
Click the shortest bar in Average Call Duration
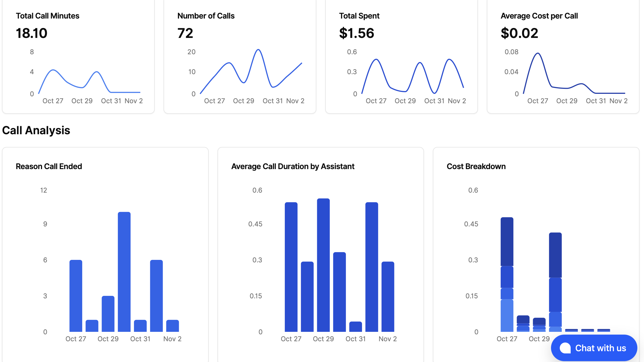click(355, 327)
